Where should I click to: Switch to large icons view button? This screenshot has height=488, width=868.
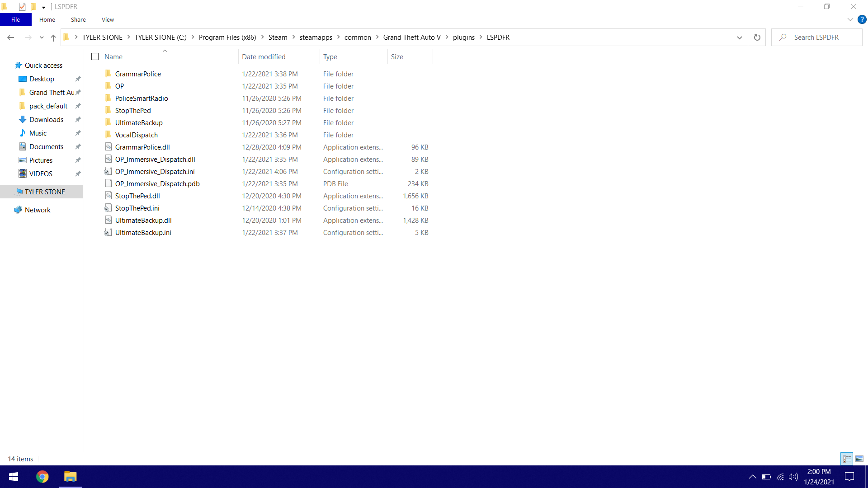click(859, 459)
